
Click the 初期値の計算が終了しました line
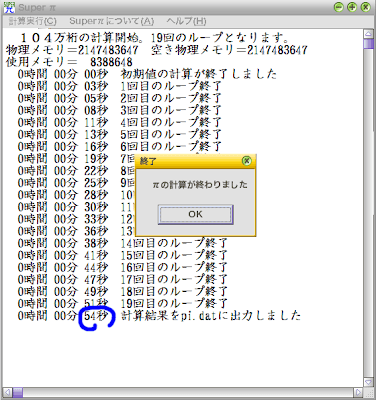147,74
